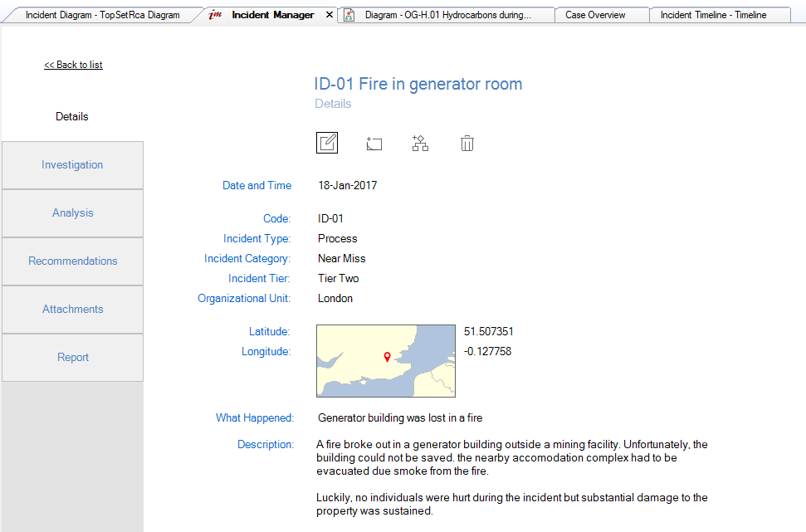Open the Report section

(72, 358)
